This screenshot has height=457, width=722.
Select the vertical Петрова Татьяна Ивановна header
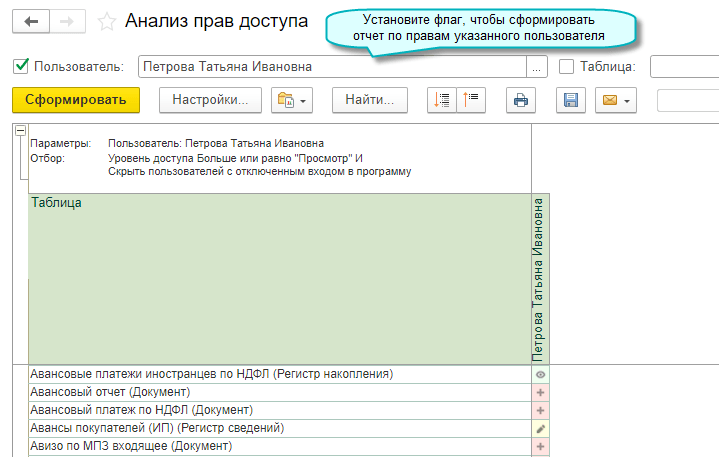[541, 279]
